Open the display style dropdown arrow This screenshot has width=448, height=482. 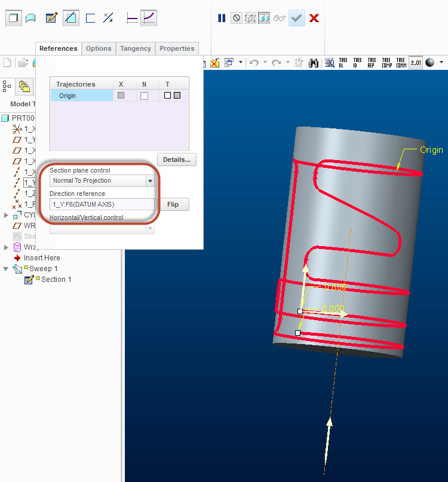point(441,62)
